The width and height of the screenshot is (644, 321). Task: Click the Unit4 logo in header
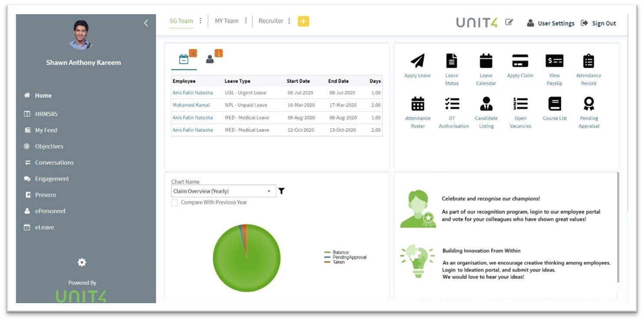click(477, 23)
